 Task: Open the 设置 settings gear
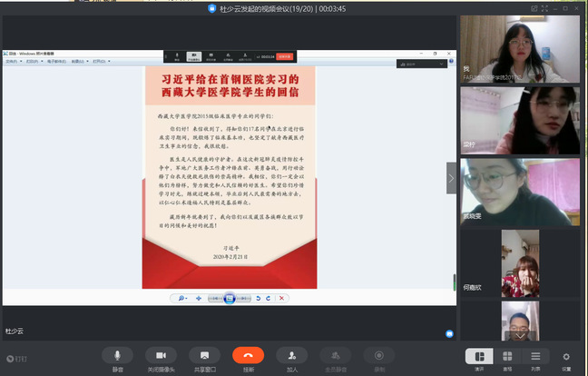coord(566,357)
